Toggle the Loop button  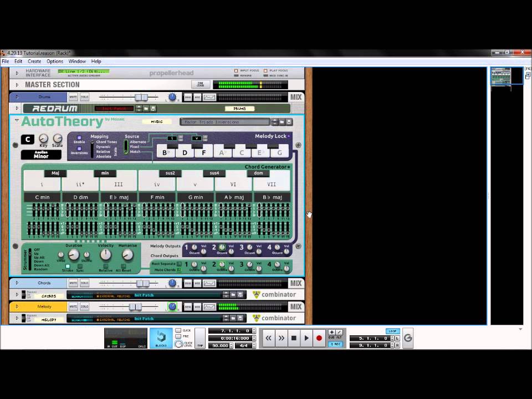392,331
